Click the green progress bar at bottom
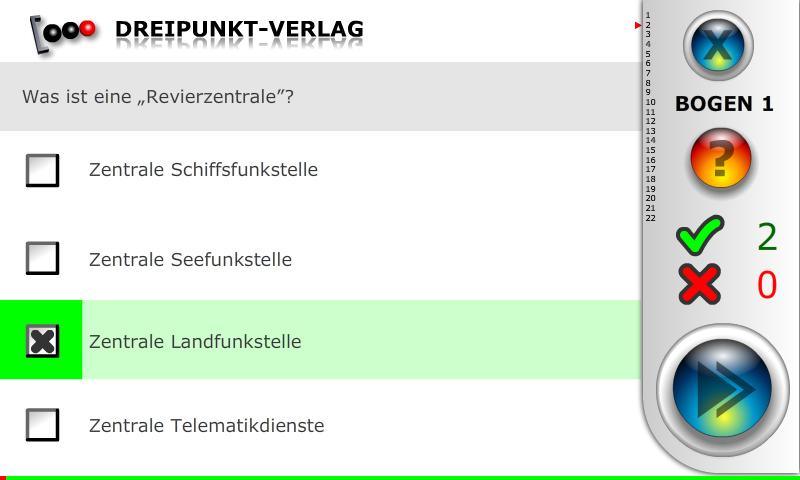Viewport: 800px width, 480px height. pos(400,477)
